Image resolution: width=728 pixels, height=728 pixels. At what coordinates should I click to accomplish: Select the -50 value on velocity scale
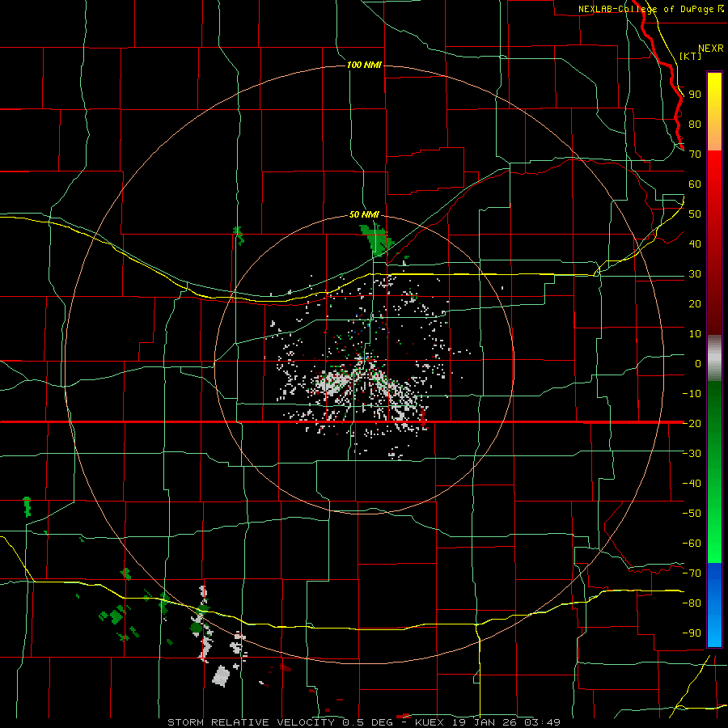click(x=692, y=513)
